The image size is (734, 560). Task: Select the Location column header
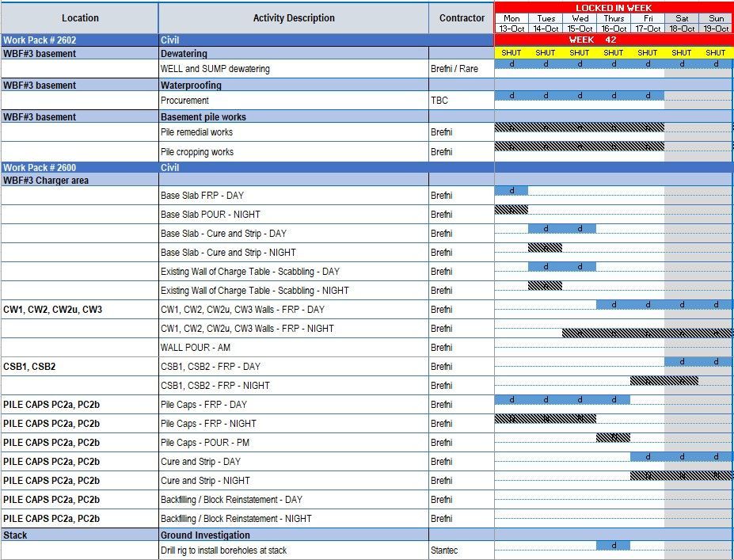tap(80, 17)
